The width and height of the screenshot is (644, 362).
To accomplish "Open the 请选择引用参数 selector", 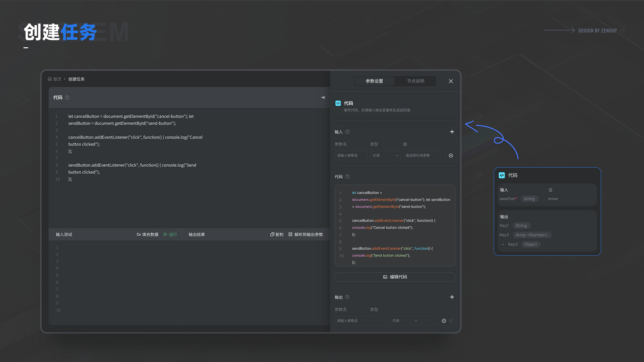I will pos(424,156).
